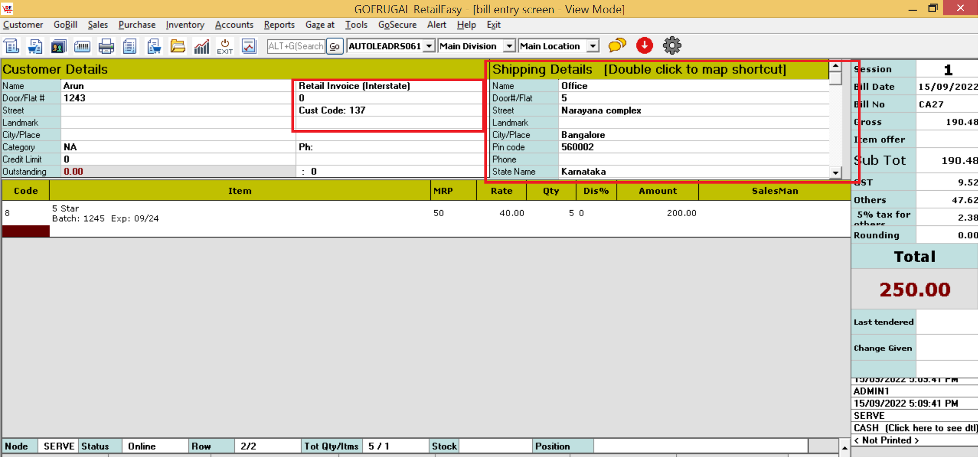980x458 pixels.
Task: Click the open folder toolbar icon
Action: click(x=178, y=46)
